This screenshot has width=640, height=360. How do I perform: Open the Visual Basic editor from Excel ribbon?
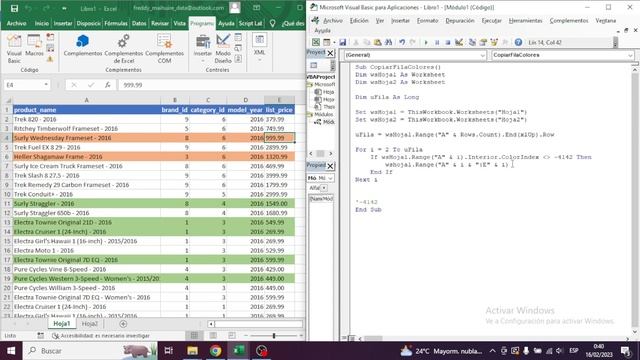coord(14,49)
